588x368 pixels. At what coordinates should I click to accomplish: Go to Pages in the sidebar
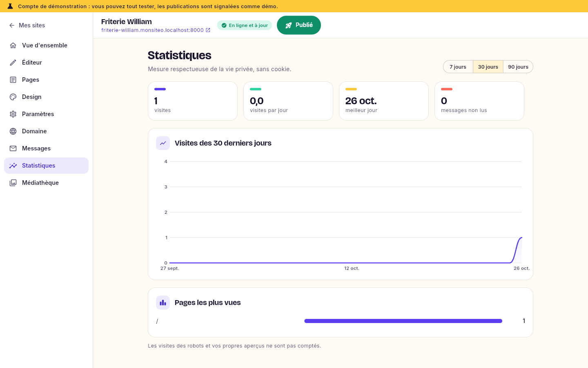tap(46, 80)
